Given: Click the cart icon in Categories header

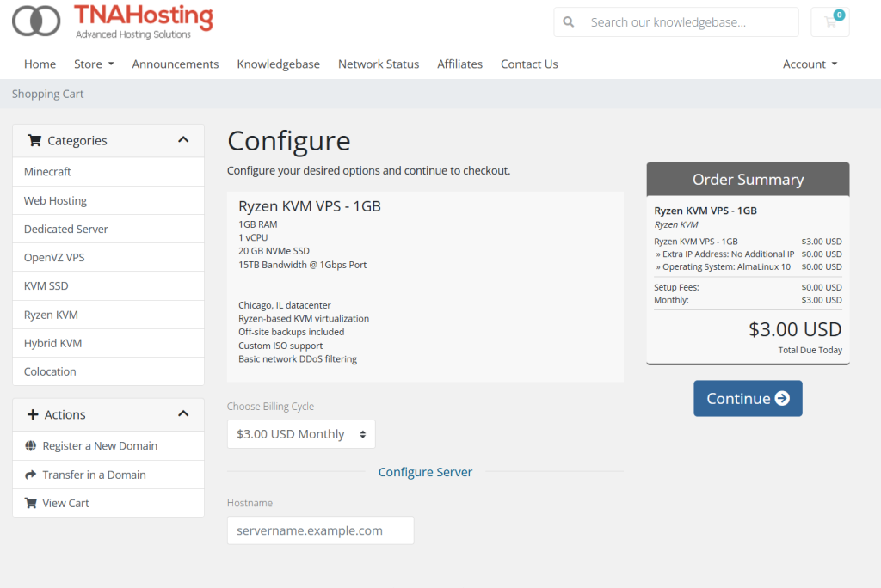Looking at the screenshot, I should (x=34, y=140).
